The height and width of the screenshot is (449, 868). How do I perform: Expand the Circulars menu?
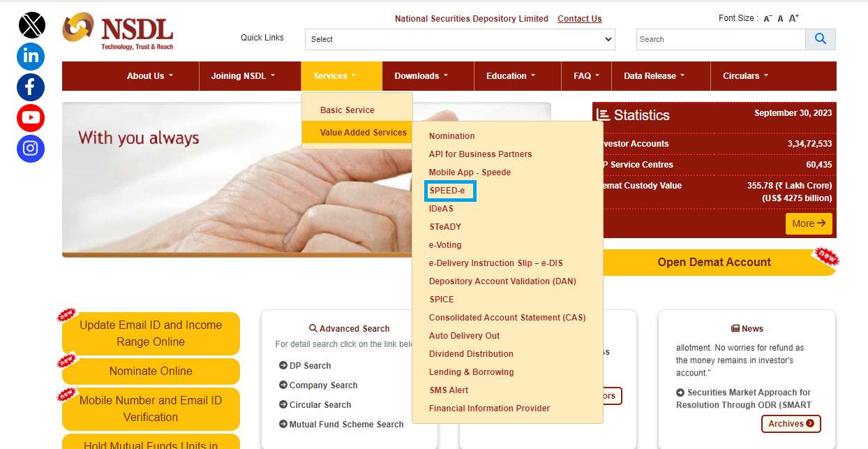pos(745,76)
